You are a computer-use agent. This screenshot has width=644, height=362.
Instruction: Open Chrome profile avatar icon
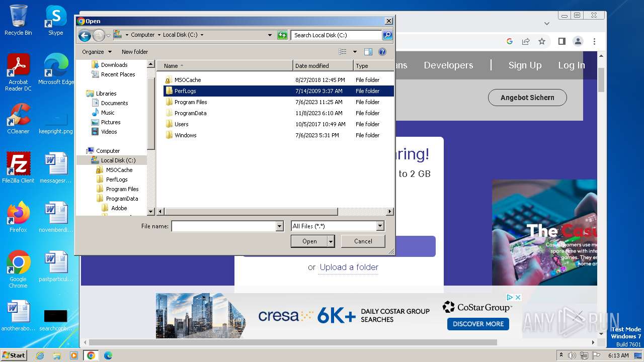click(x=578, y=41)
